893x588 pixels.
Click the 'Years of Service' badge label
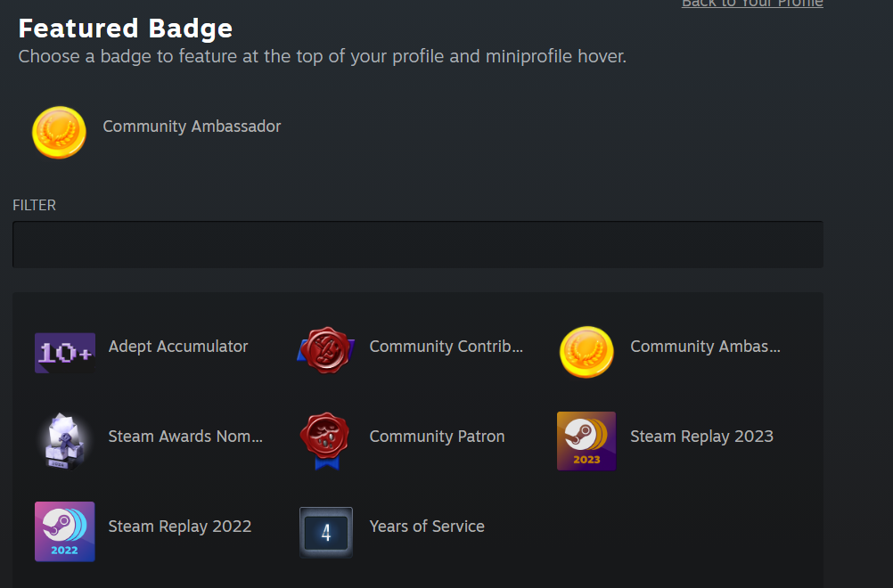pos(427,527)
